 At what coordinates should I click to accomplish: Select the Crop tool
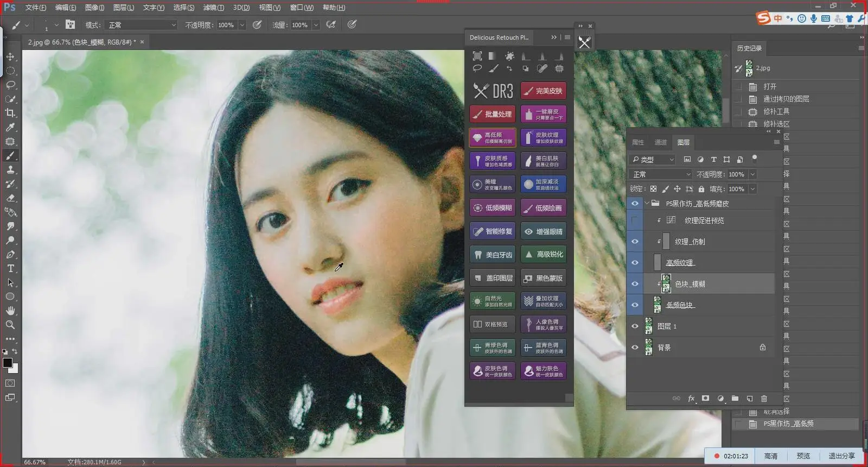(10, 113)
